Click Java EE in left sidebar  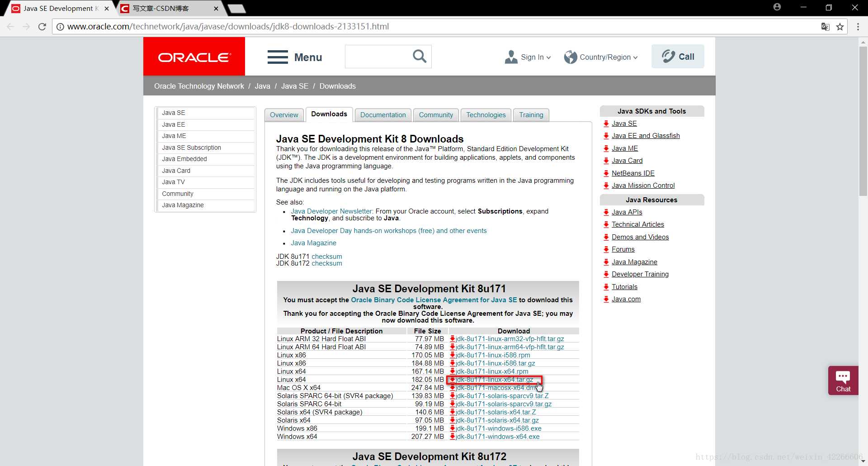(x=206, y=124)
